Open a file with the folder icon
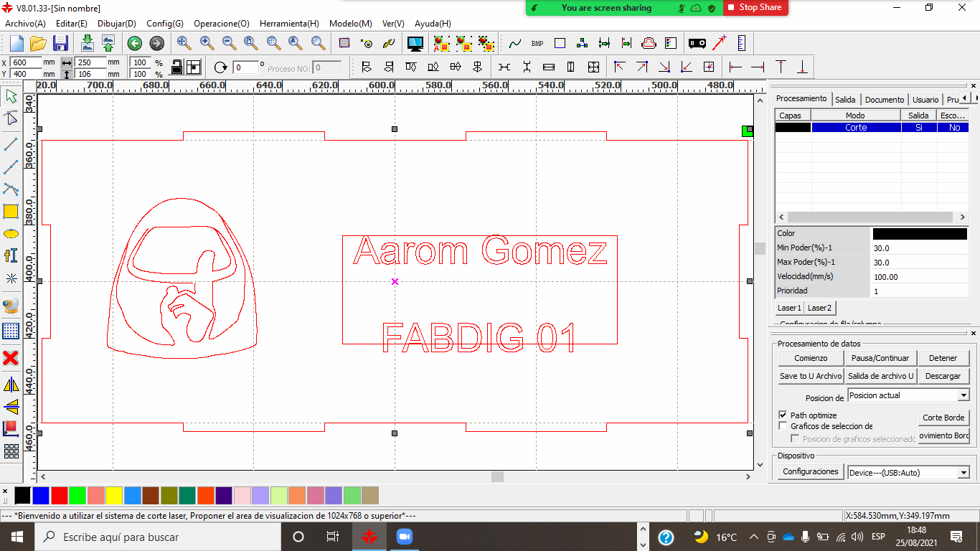This screenshot has width=980, height=551. point(38,43)
